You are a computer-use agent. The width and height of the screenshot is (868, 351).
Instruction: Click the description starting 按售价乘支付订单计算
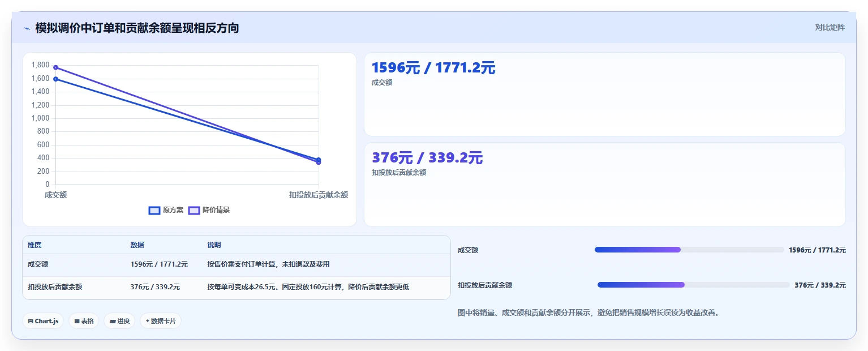[268, 264]
